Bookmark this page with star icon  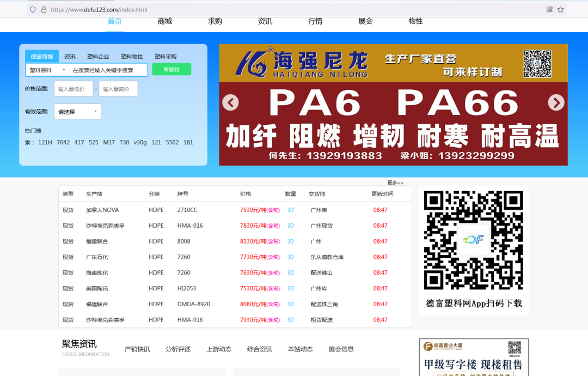point(561,9)
